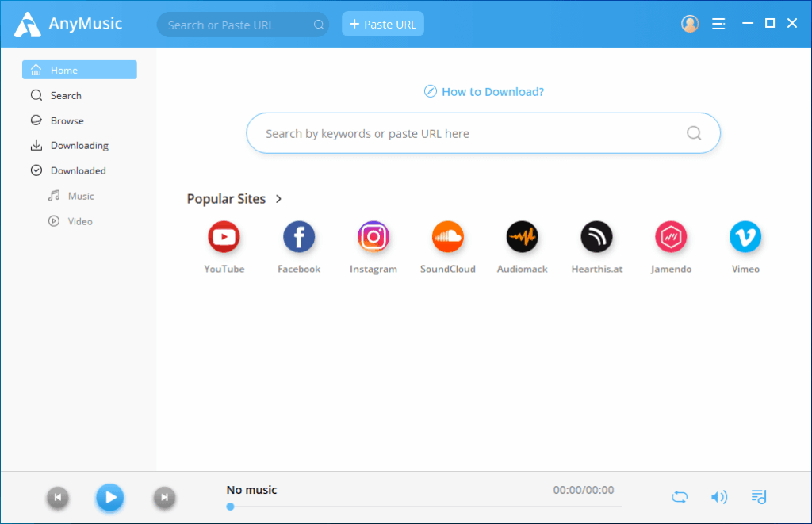Open the Downloading list
The width and height of the screenshot is (812, 524).
pos(79,146)
